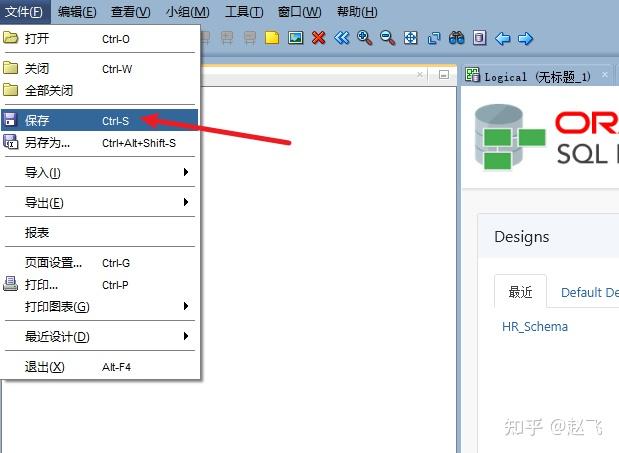619x453 pixels.
Task: Close the Logical (无标题_1) tab
Action: (604, 74)
